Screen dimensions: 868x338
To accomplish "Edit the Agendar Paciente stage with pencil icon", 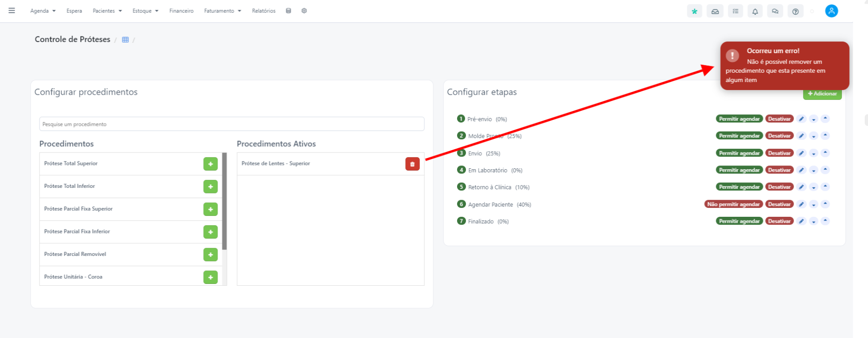I will [801, 204].
